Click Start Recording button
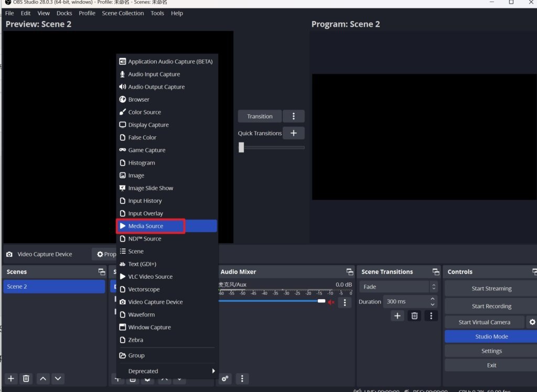Image resolution: width=537 pixels, height=392 pixels. 491,306
